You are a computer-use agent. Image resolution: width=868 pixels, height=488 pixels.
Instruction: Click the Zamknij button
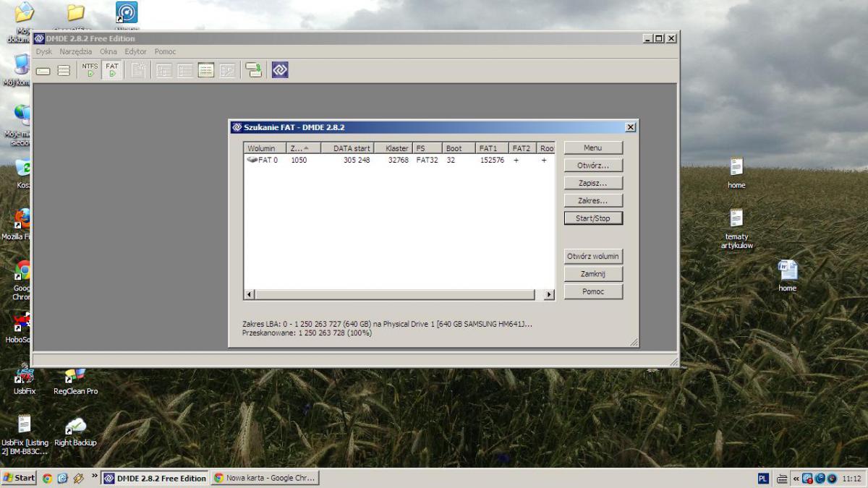593,274
